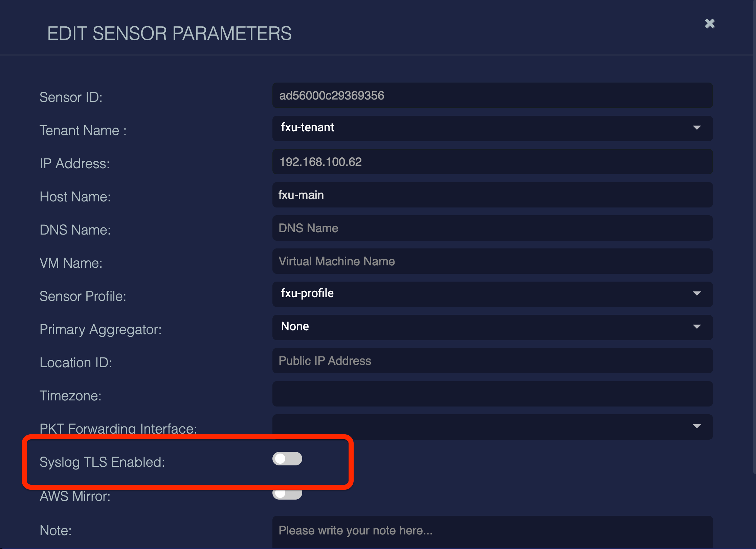Image resolution: width=756 pixels, height=549 pixels.
Task: Focus the Virtual Machine Name field
Action: [492, 261]
